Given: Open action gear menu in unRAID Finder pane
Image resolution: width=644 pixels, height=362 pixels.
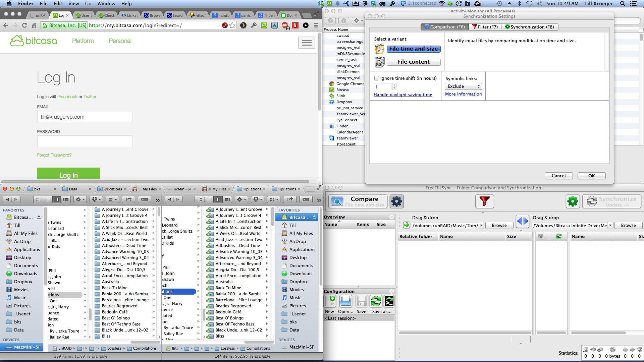Looking at the screenshot, I should 80,199.
